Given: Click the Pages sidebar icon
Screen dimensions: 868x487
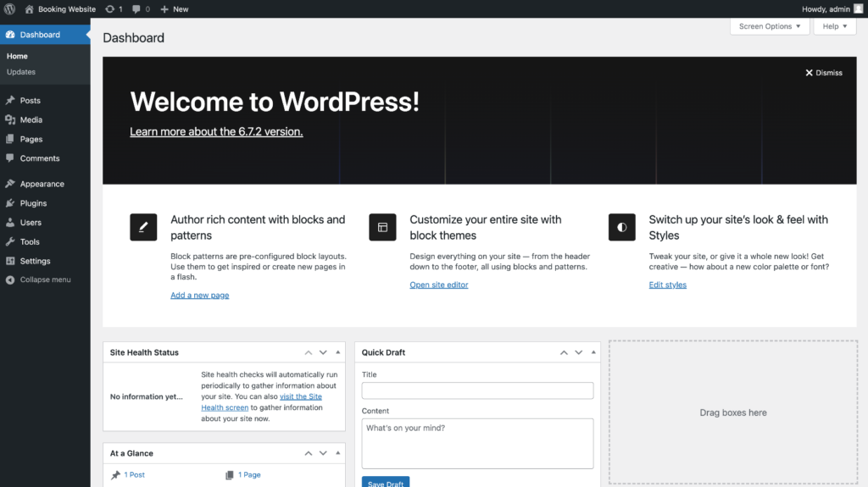Looking at the screenshot, I should pos(10,139).
